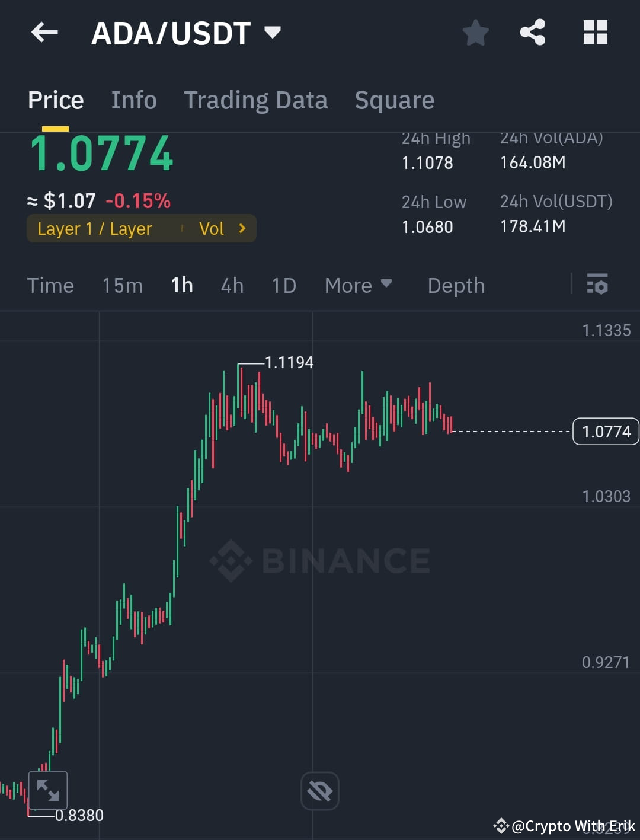Expand Layer 1 / Layer options via yellow arrow
Image resolution: width=640 pixels, height=840 pixels.
pos(242,228)
